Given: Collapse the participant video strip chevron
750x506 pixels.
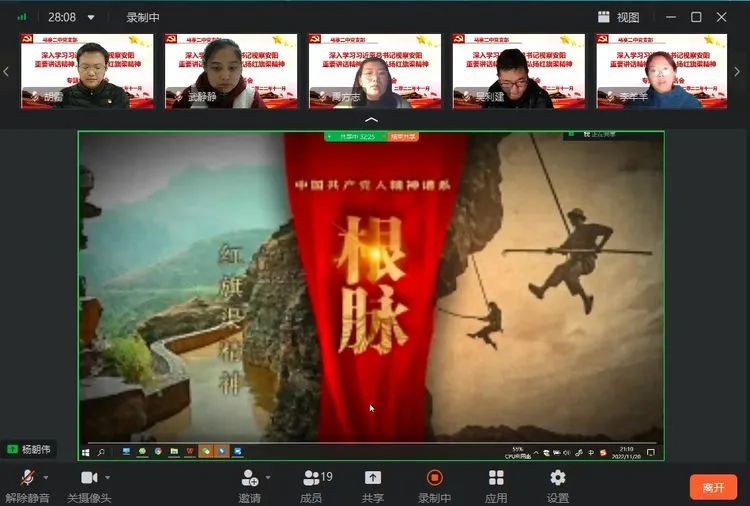Looking at the screenshot, I should pos(371,120).
